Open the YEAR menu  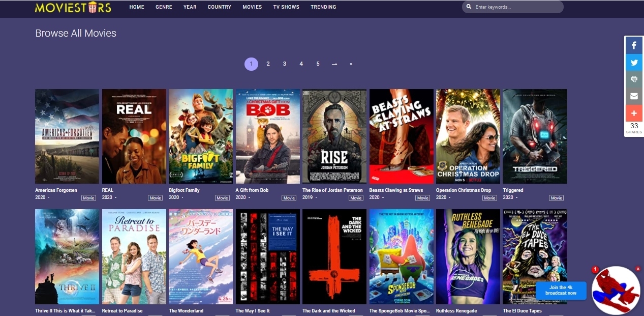pos(190,7)
